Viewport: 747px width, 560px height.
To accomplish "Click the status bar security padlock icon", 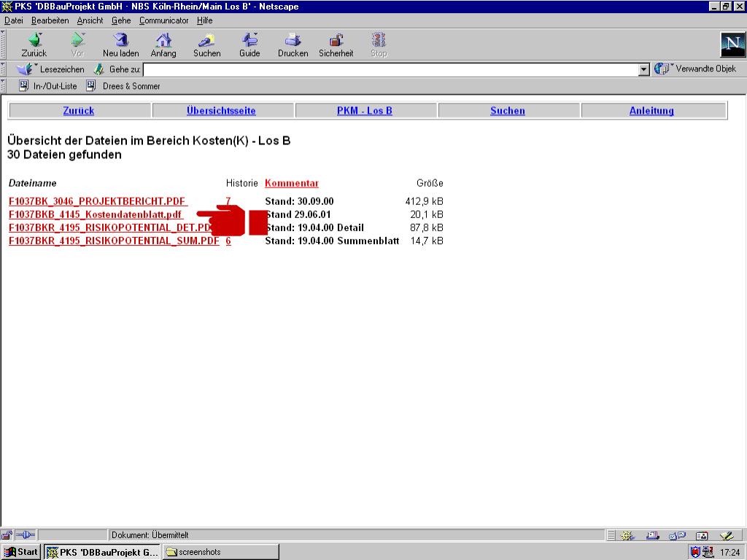I will pos(7,535).
